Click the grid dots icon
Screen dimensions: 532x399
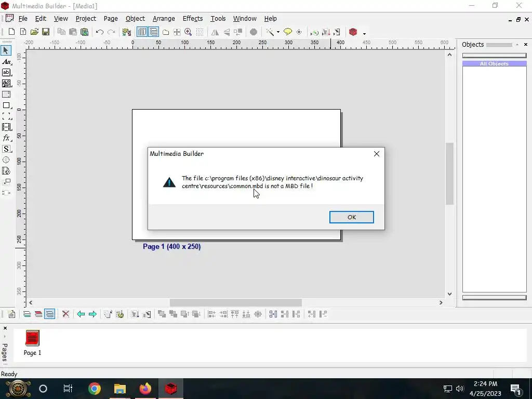click(200, 32)
